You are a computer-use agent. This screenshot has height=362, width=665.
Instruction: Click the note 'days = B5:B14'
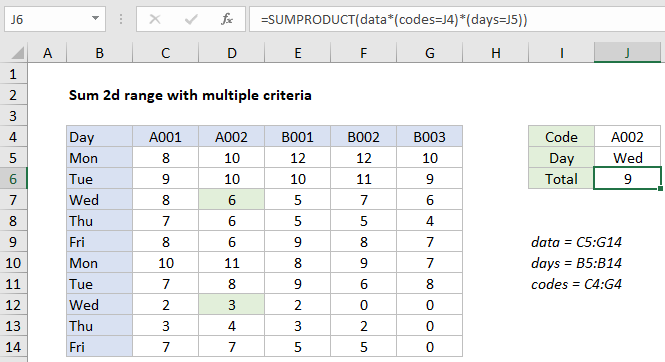tap(576, 263)
